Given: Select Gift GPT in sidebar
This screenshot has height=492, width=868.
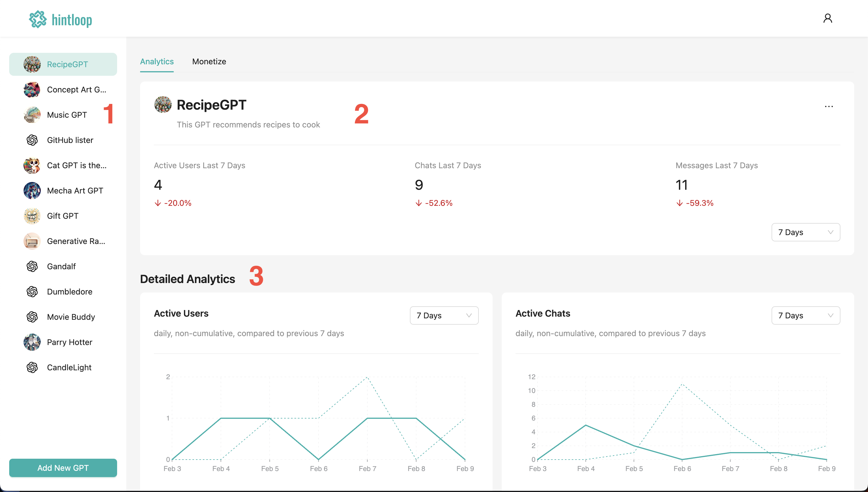Looking at the screenshot, I should [63, 216].
